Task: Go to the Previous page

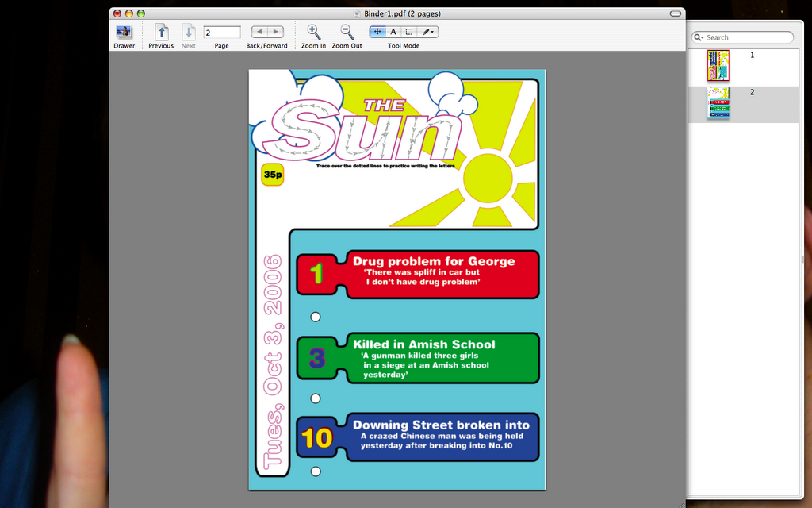Action: [162, 32]
